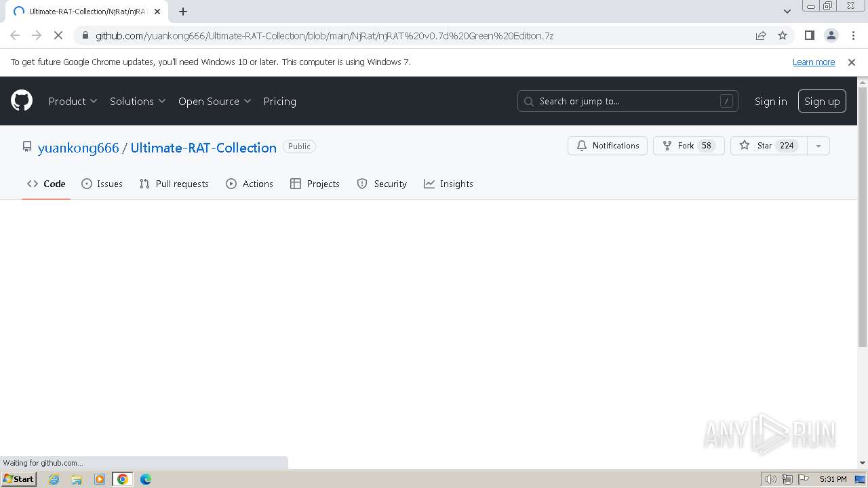Viewport: 868px width, 488px height.
Task: Click the Public badge label
Action: coord(299,146)
